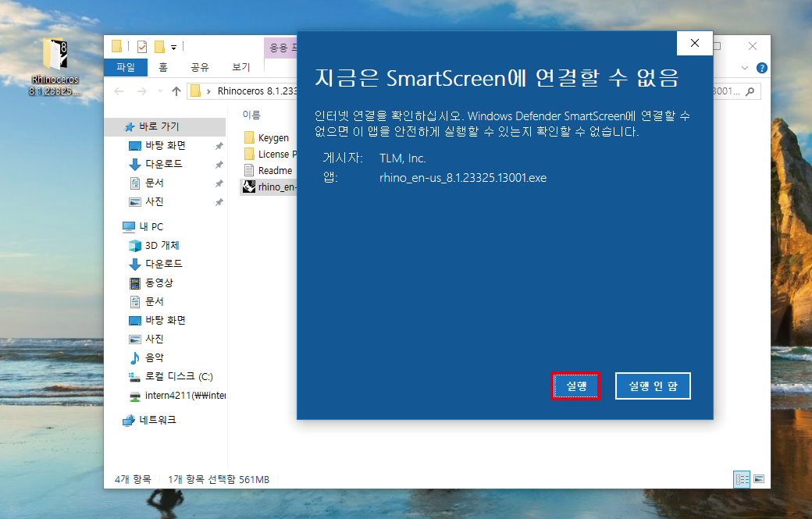Screen dimensions: 812x519
Task: Click the 실행 button in SmartScreen dialog
Action: pos(575,386)
